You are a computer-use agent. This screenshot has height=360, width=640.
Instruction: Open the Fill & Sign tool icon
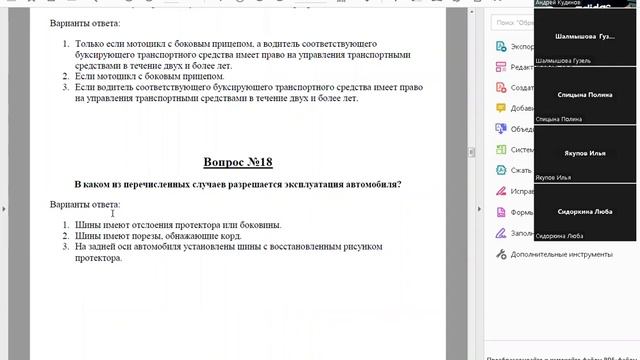coord(501,233)
